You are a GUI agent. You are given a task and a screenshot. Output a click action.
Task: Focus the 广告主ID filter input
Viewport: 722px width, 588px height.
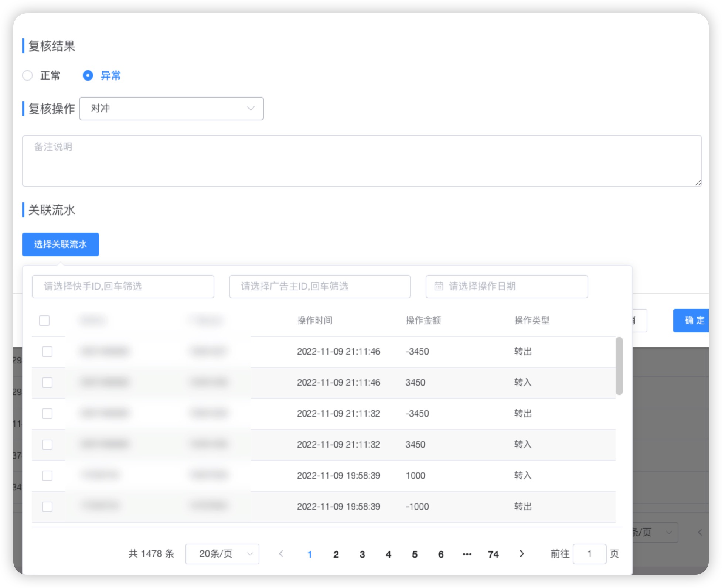click(x=320, y=286)
